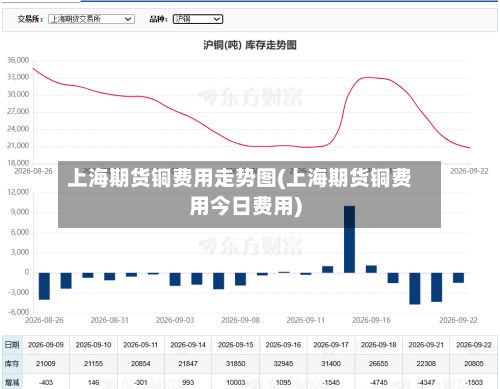The height and width of the screenshot is (389, 500).
Task: Click the change value 1095
Action: coord(283,382)
